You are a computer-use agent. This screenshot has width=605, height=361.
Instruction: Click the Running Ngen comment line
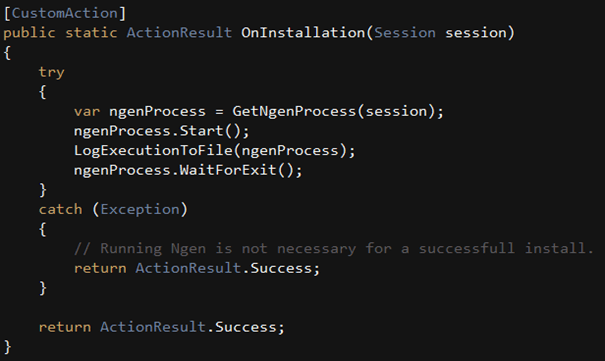pyautogui.click(x=334, y=248)
